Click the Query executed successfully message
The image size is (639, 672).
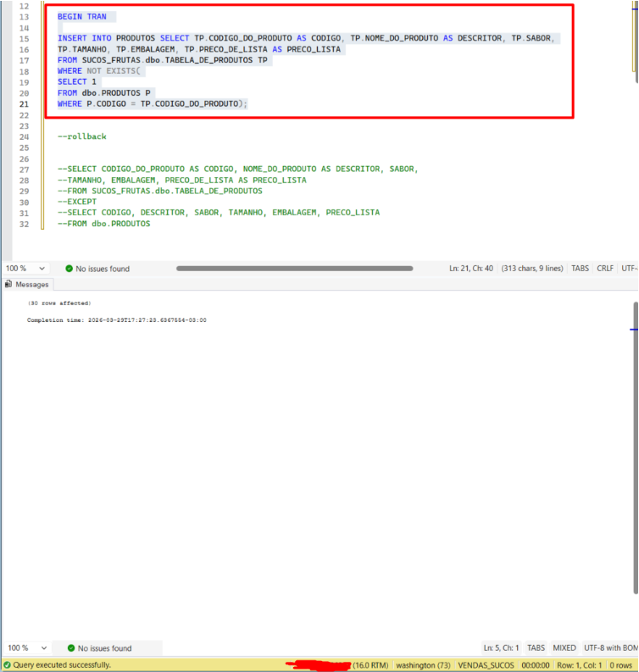click(x=62, y=664)
